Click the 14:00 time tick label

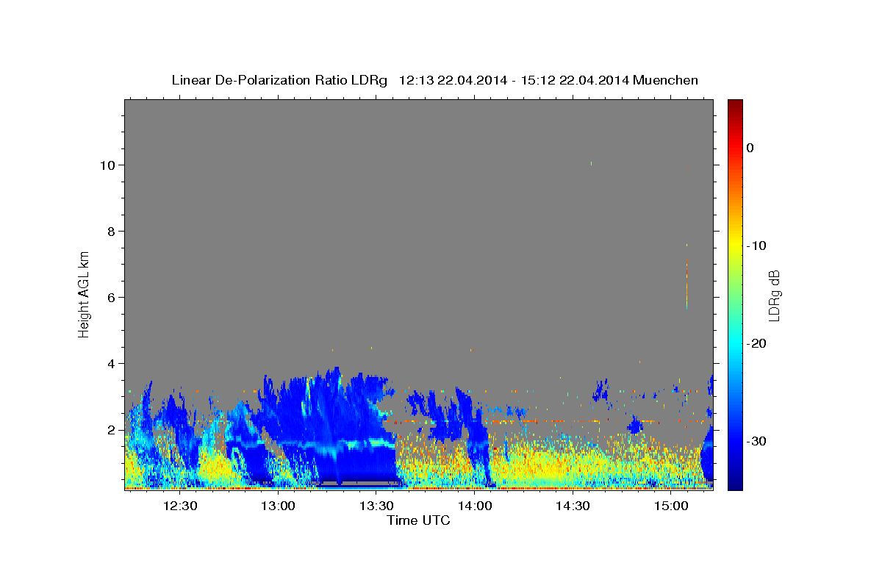(475, 506)
